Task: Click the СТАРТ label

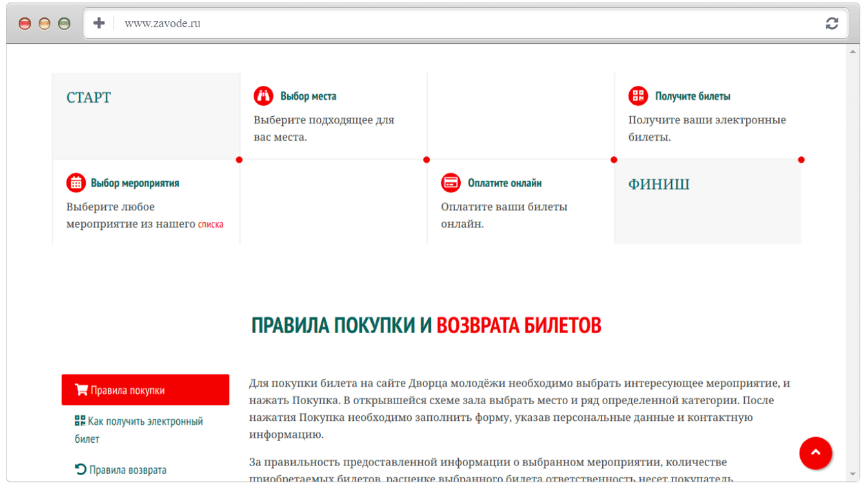Action: click(89, 97)
